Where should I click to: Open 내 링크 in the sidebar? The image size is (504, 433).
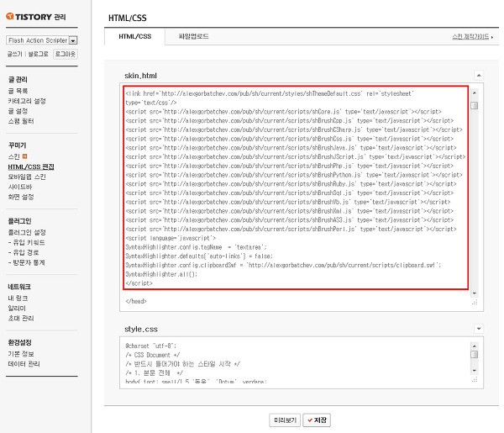click(x=18, y=298)
